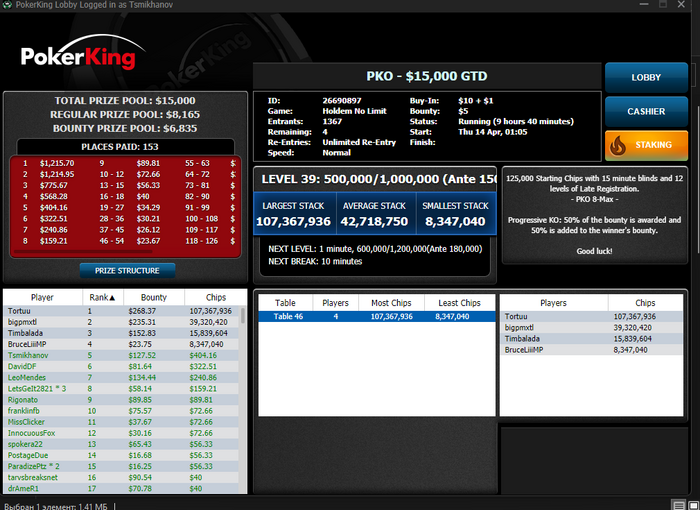Switch to list view icon in status bar

[x=679, y=506]
